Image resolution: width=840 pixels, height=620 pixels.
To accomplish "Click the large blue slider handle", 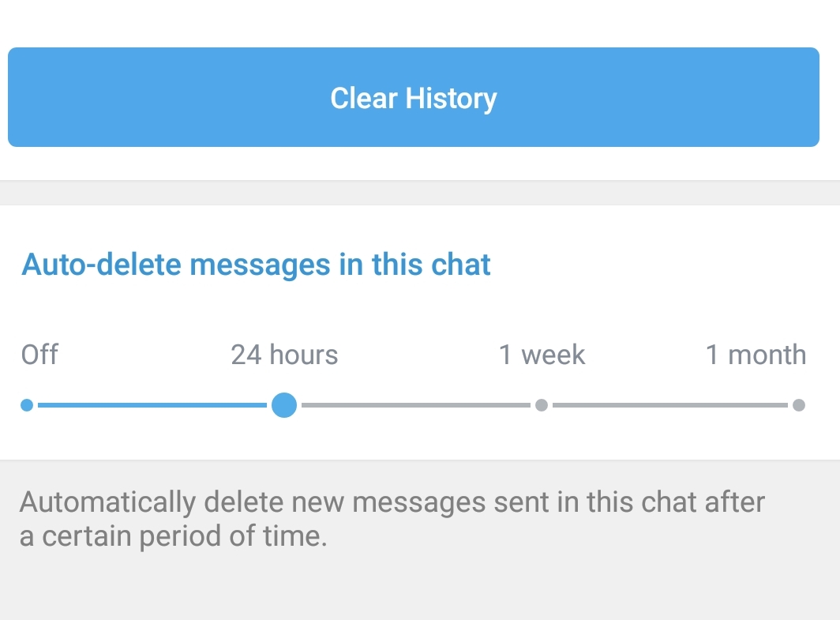I will click(x=284, y=405).
